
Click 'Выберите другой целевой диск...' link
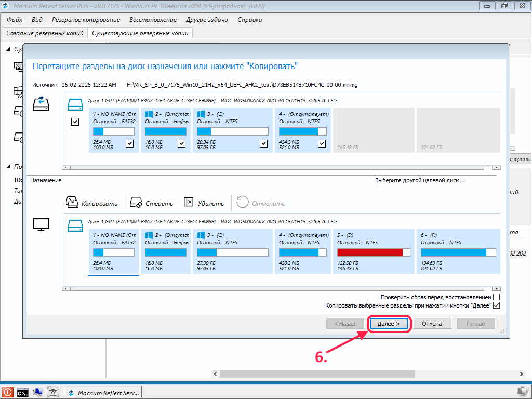(x=420, y=180)
